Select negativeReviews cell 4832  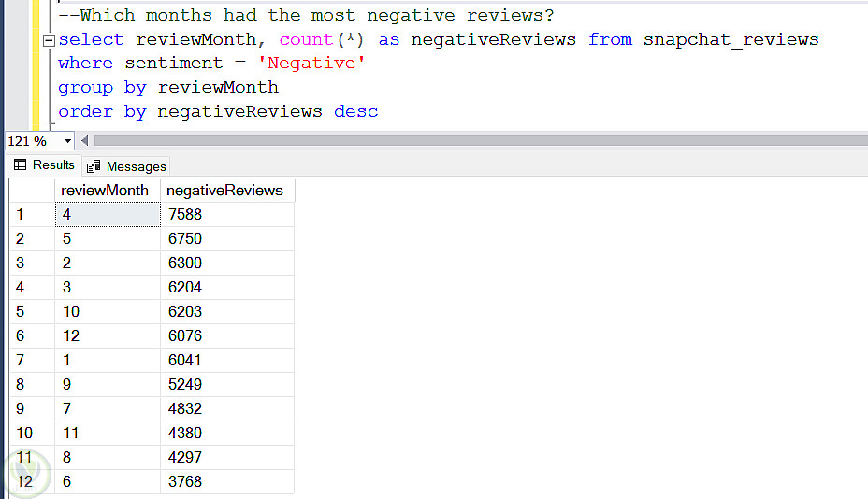(x=227, y=409)
